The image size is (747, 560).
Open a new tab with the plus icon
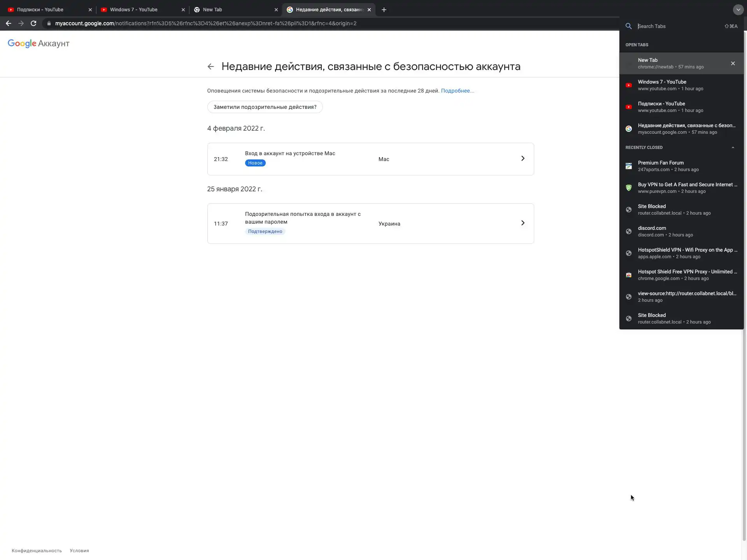pyautogui.click(x=384, y=10)
